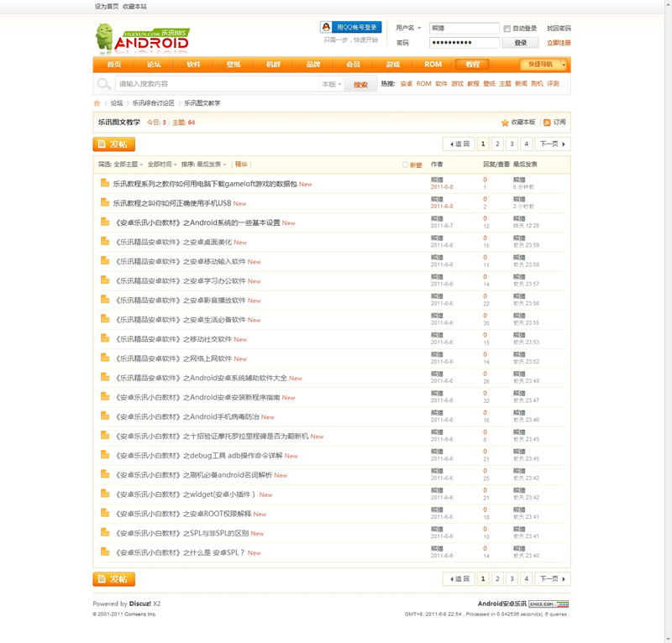Viewport: 672px width, 643px height.
Task: Click folder icon of 安卓移动输入软件 thread
Action: [x=104, y=260]
